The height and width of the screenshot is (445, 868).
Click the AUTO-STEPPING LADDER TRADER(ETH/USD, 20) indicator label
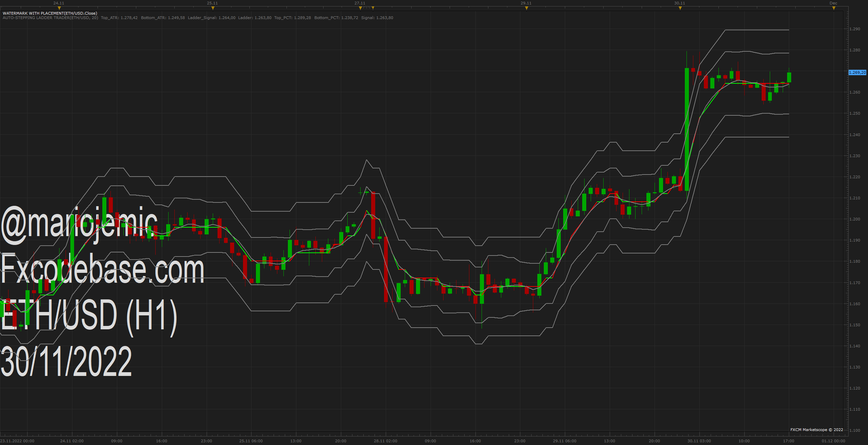(50, 18)
